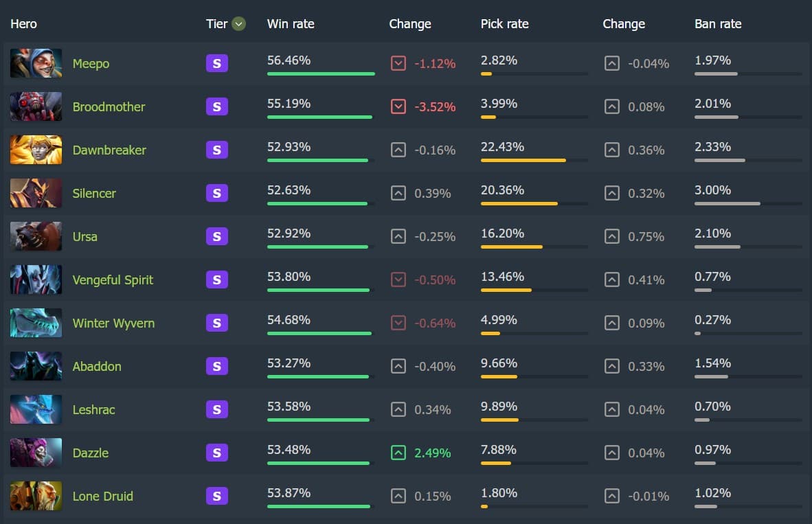Click Ursa's portrait thumbnail
The image size is (812, 524).
pos(36,236)
